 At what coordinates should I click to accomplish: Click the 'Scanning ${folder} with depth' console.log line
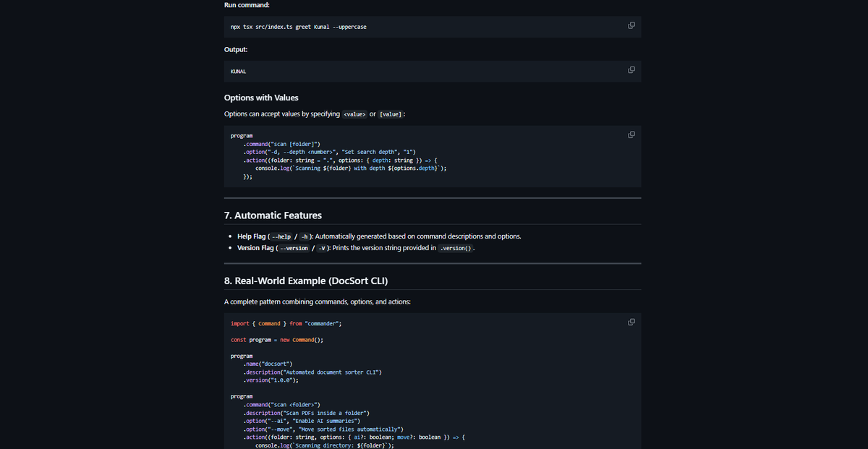tap(351, 168)
